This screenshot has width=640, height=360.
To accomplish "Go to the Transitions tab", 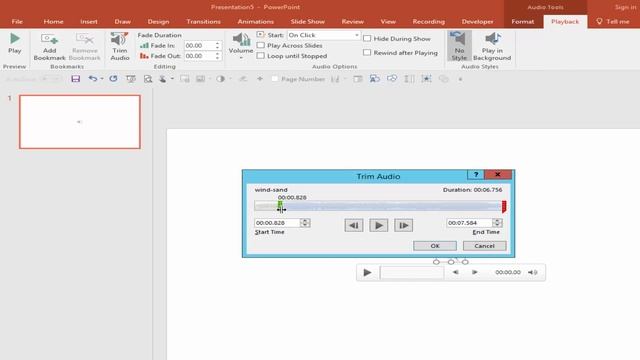I will click(203, 22).
